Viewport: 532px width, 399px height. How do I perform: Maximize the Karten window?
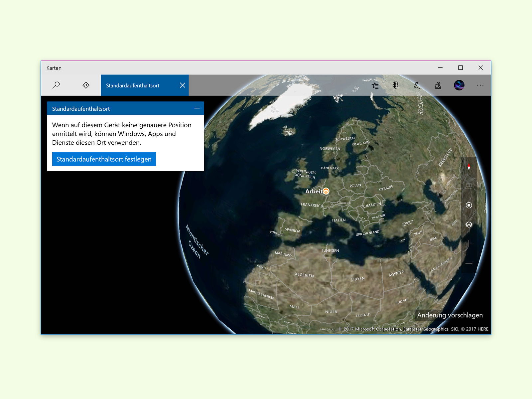(x=461, y=67)
